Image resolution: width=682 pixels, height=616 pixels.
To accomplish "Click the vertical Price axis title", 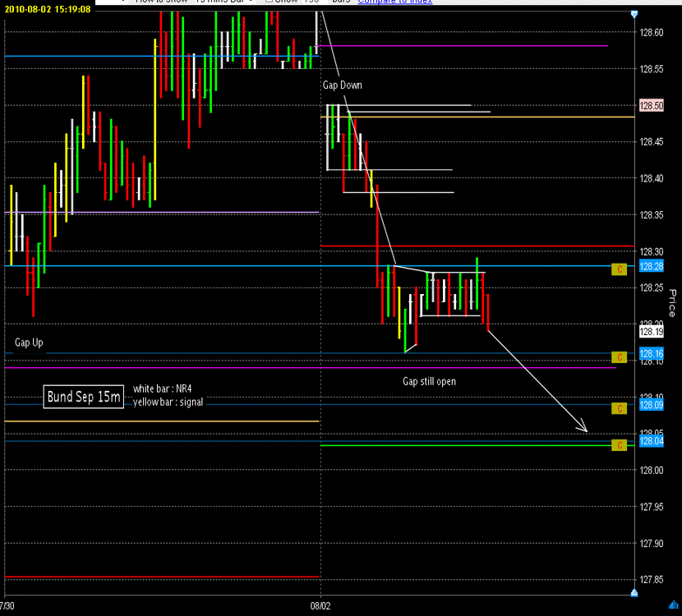I will coord(672,302).
